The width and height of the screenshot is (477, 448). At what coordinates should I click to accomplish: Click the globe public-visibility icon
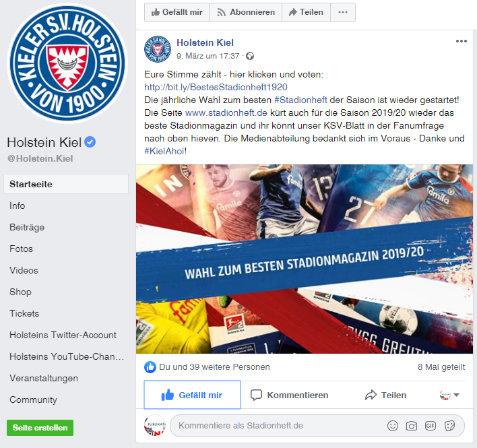[250, 57]
